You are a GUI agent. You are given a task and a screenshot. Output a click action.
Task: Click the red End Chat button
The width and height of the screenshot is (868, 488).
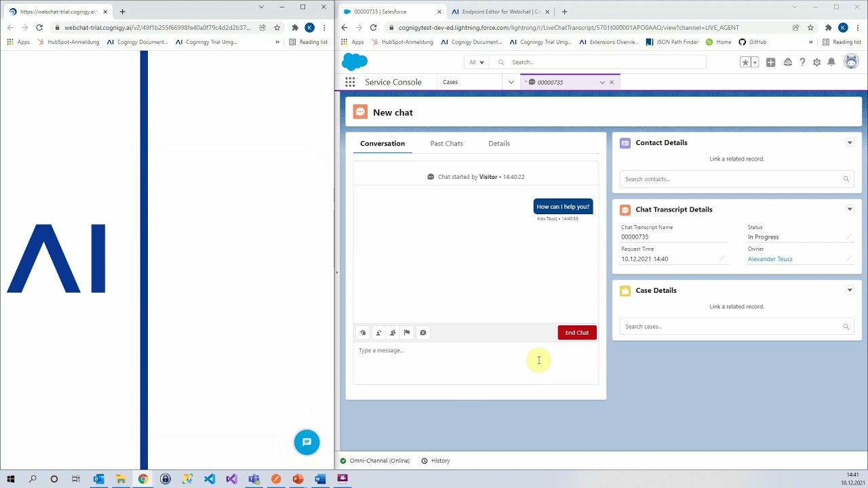pyautogui.click(x=577, y=332)
